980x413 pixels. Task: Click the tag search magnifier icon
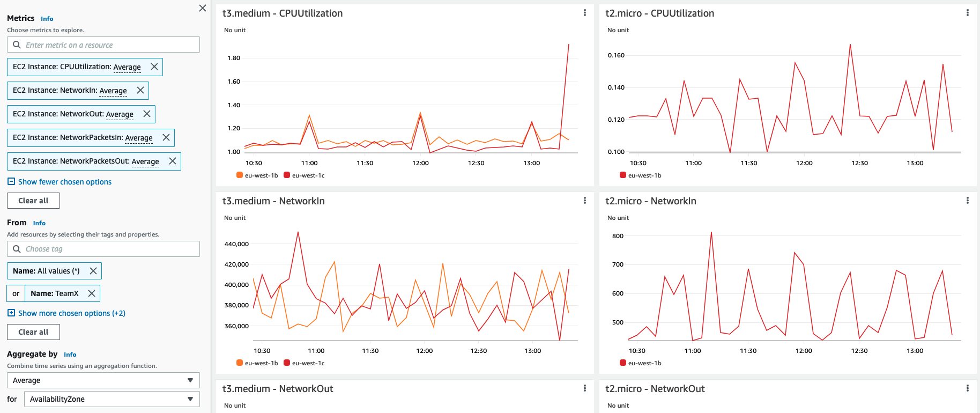[x=17, y=249]
